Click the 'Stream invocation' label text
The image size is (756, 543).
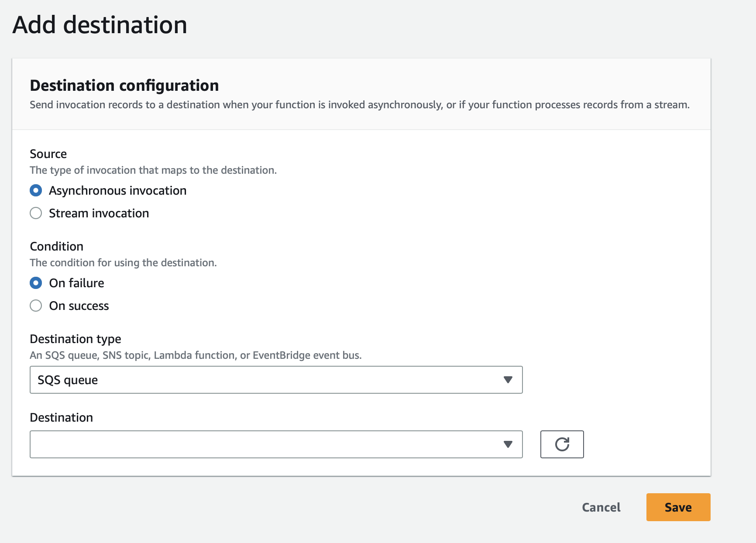click(99, 213)
